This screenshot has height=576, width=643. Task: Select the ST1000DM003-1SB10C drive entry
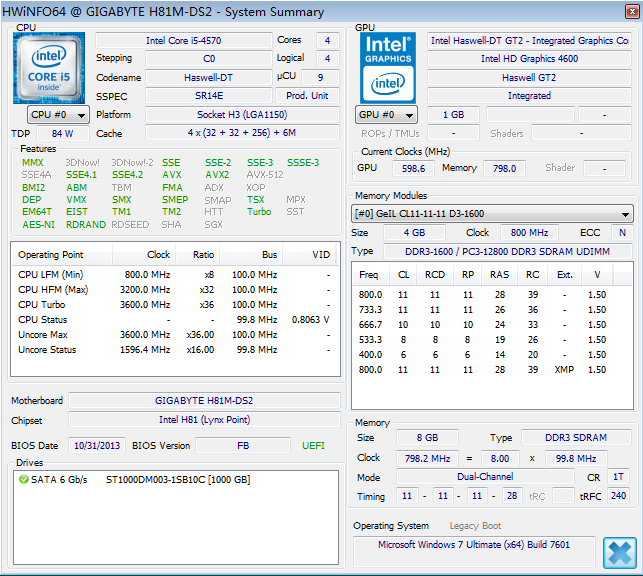(x=178, y=480)
